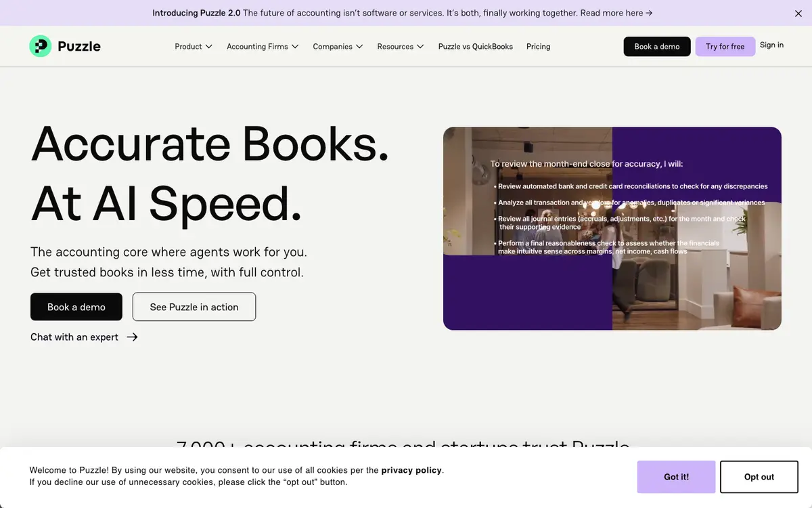Click the month-end close video thumbnail
This screenshot has width=812, height=508.
tap(612, 229)
